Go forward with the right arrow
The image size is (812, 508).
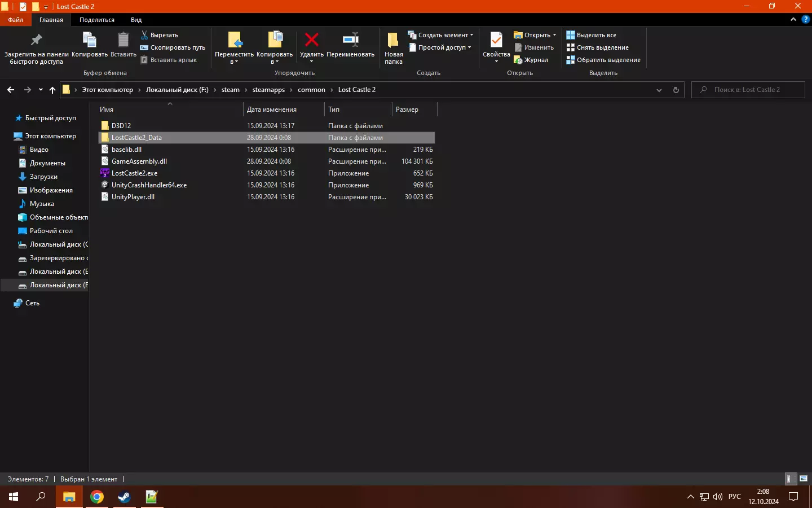click(x=27, y=90)
